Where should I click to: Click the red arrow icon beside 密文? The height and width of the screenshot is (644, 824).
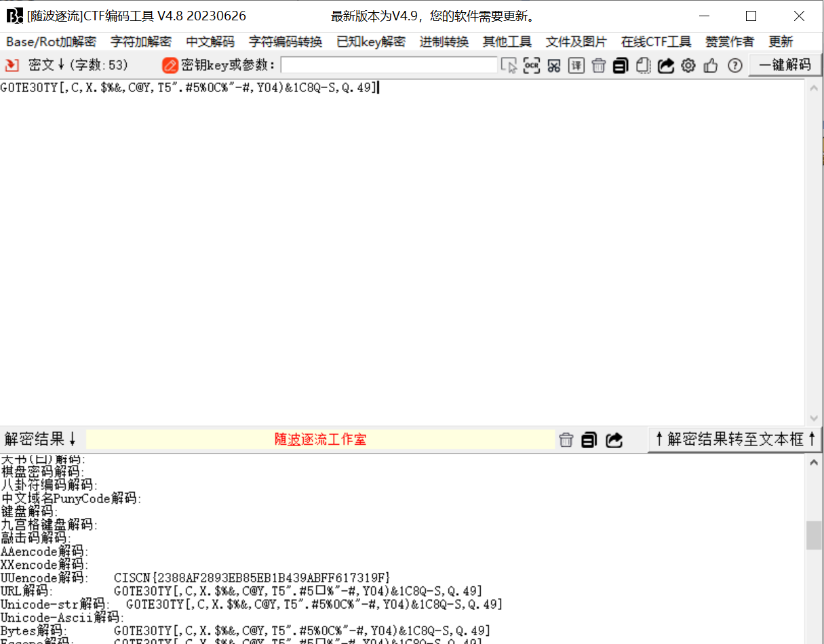[12, 65]
